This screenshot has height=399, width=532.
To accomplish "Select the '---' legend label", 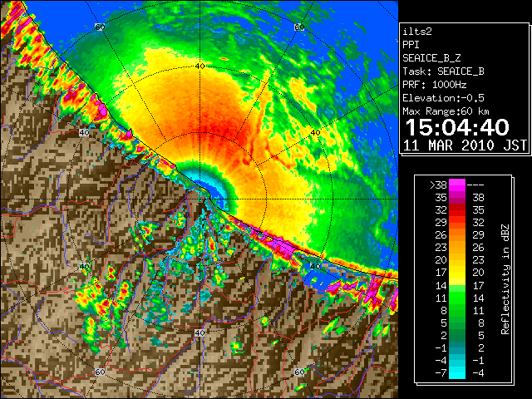I will tap(475, 185).
